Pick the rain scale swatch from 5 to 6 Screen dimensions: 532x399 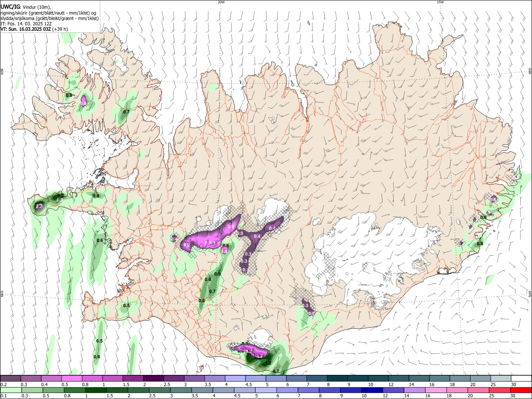pos(266,390)
